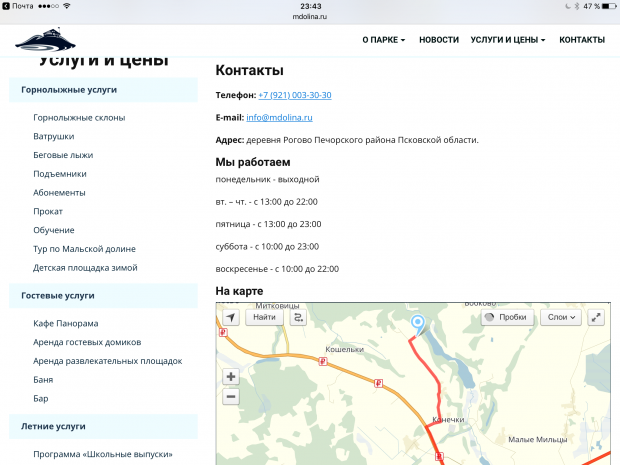Zoom out the map with minus button
Viewport: 620px width, 465px height.
coord(231,396)
